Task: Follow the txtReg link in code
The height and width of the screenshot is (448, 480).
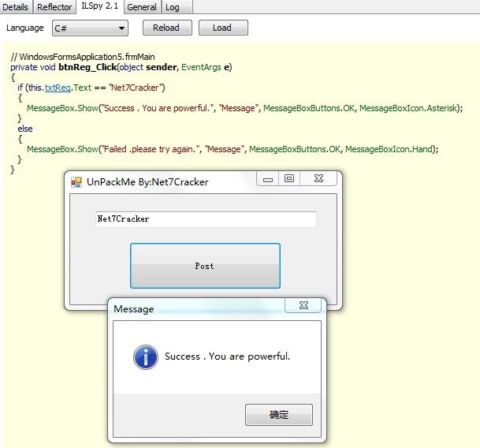Action: pos(58,88)
